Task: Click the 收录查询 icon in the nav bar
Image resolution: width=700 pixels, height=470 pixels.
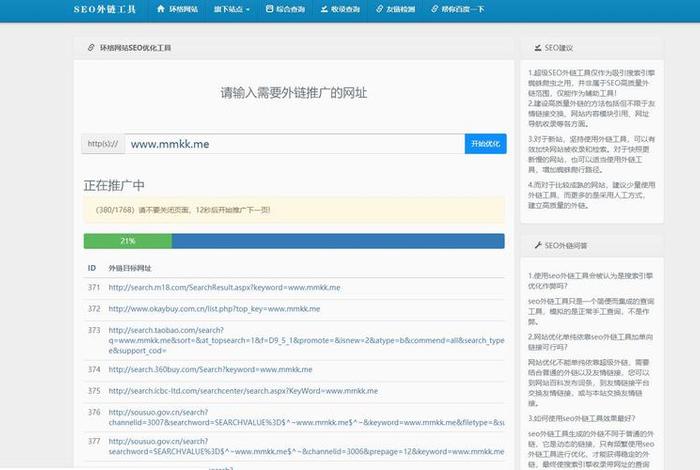Action: 324,9
